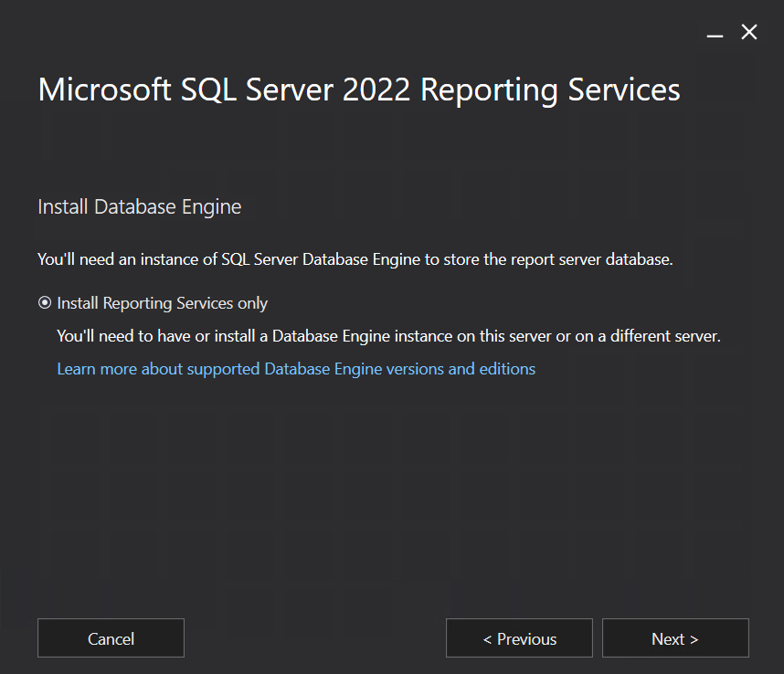Proceed by clicking the Next button
This screenshot has width=784, height=674.
click(x=675, y=638)
